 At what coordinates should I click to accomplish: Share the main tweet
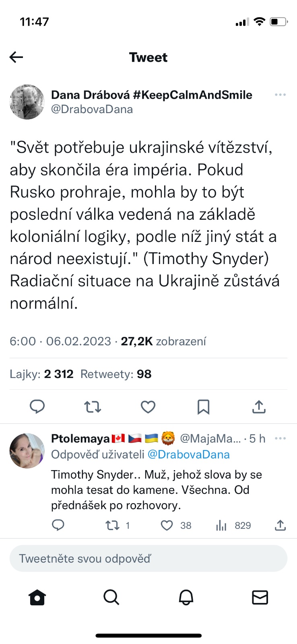[259, 407]
